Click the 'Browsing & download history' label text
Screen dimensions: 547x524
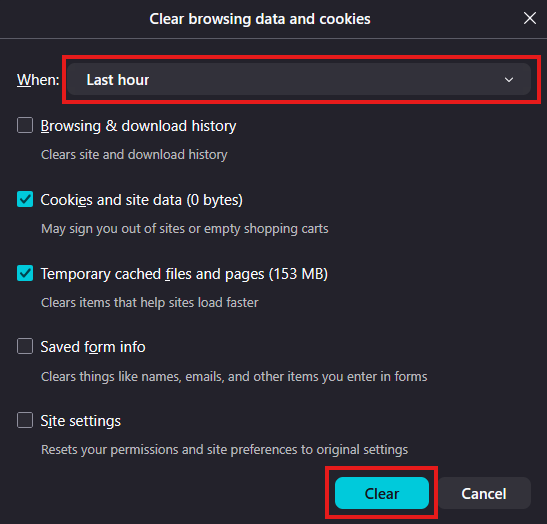[138, 126]
